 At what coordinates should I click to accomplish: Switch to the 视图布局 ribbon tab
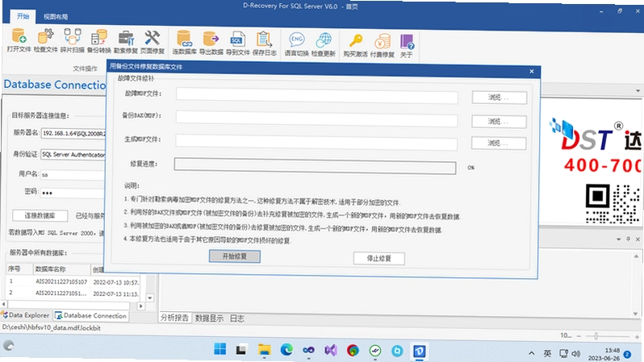click(x=56, y=17)
